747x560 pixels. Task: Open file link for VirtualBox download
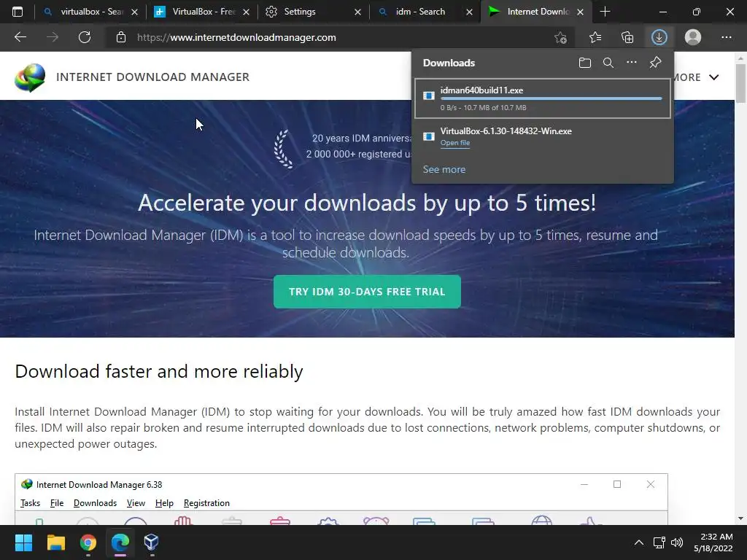(455, 143)
